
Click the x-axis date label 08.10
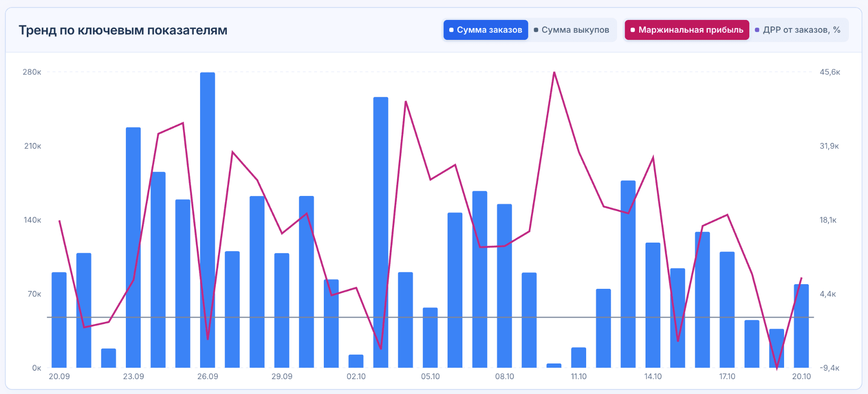(x=504, y=377)
